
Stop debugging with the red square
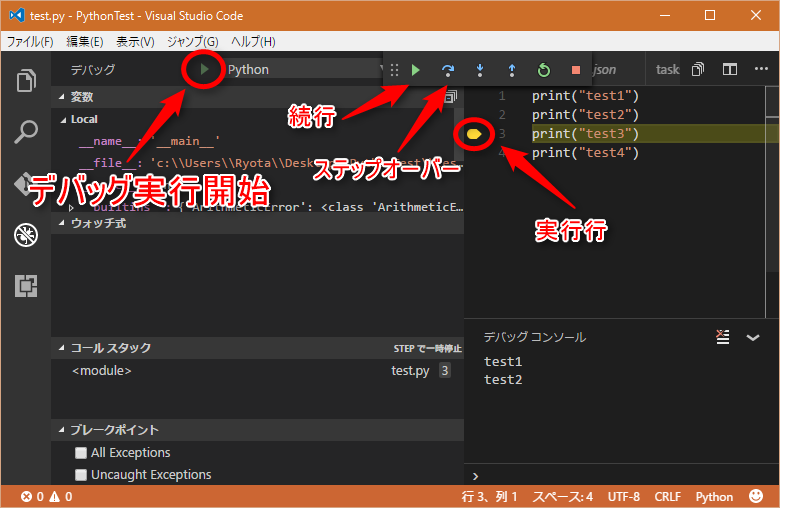point(576,70)
